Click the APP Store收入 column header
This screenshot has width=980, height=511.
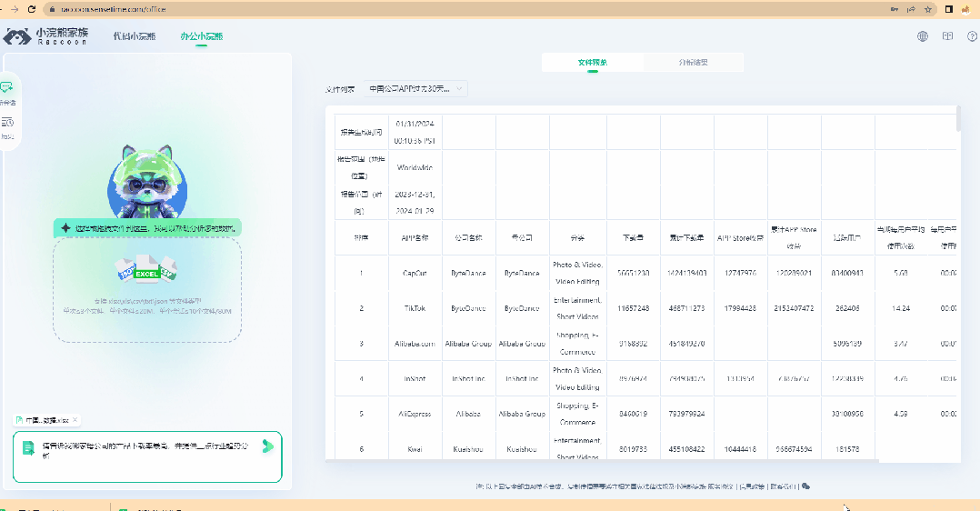[740, 237]
